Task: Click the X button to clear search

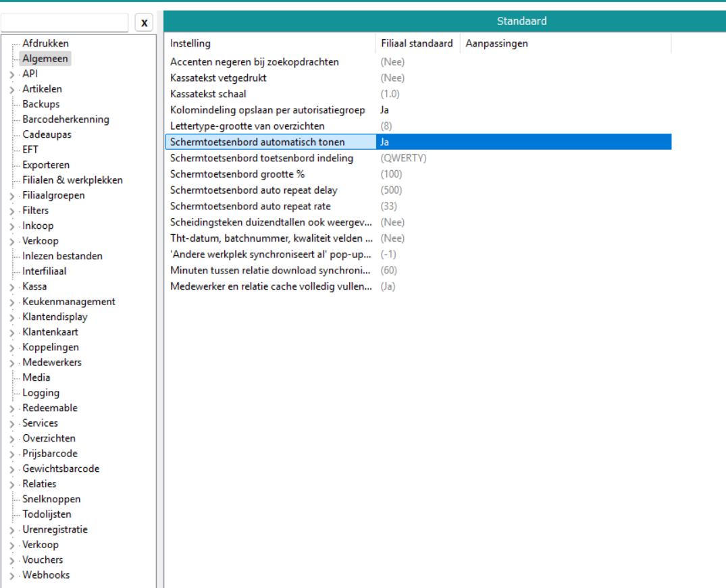Action: tap(144, 23)
